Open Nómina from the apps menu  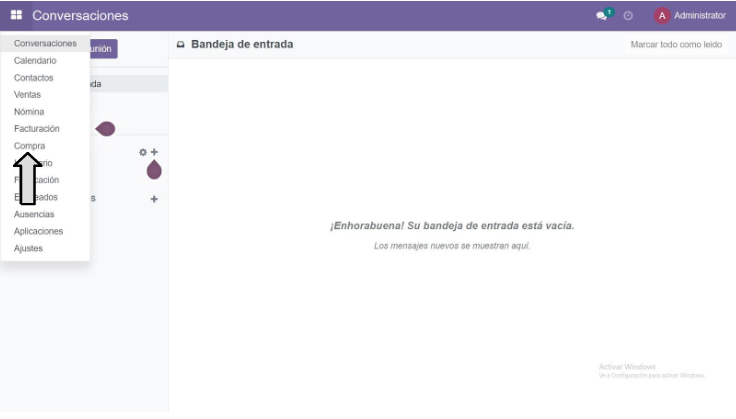pos(29,112)
